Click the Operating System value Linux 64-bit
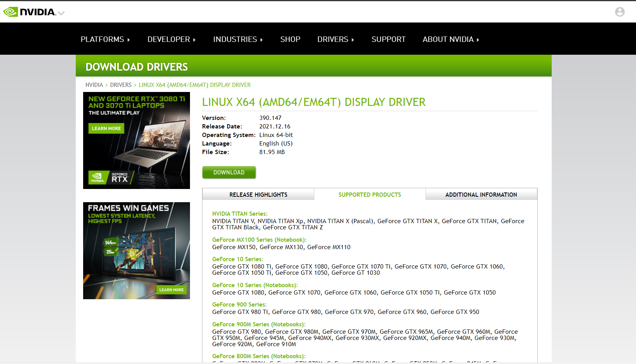The height and width of the screenshot is (364, 636). [276, 135]
